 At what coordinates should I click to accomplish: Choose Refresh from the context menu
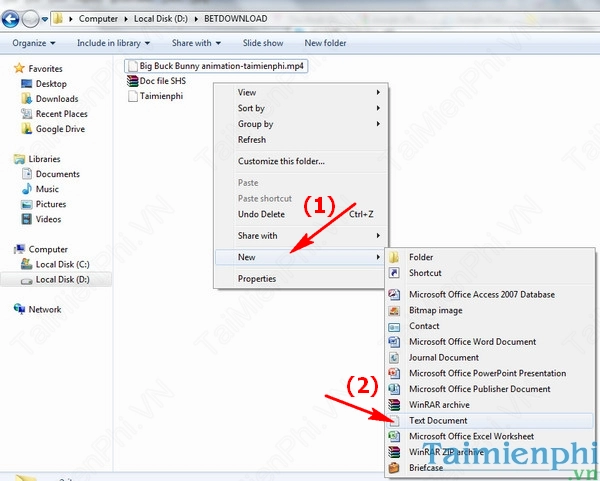tap(302, 140)
